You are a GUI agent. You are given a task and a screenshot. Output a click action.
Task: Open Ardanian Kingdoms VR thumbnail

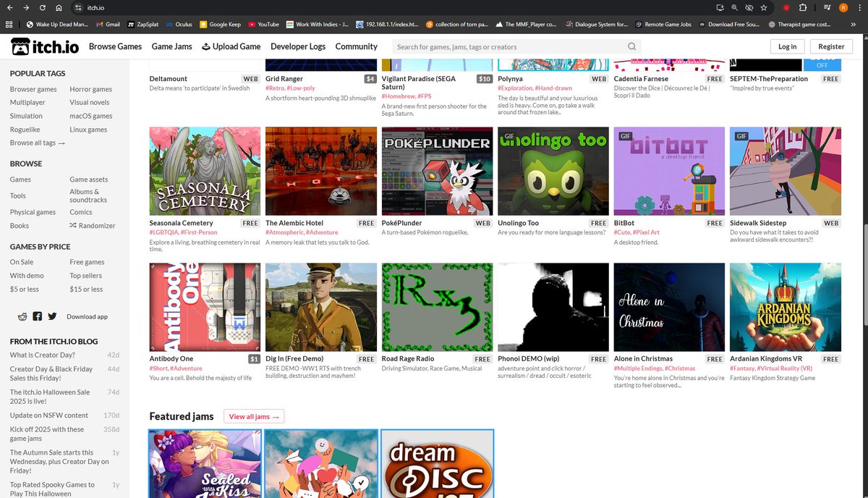tap(786, 307)
